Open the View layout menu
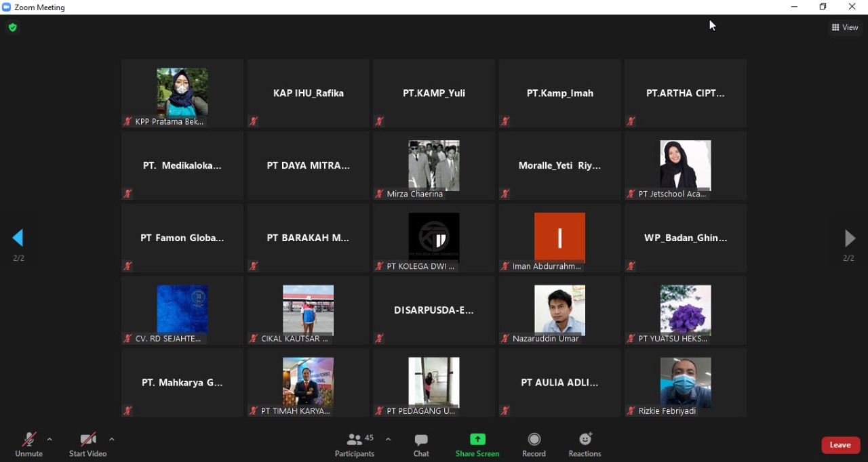Screen dimensions: 868x462 click(845, 28)
